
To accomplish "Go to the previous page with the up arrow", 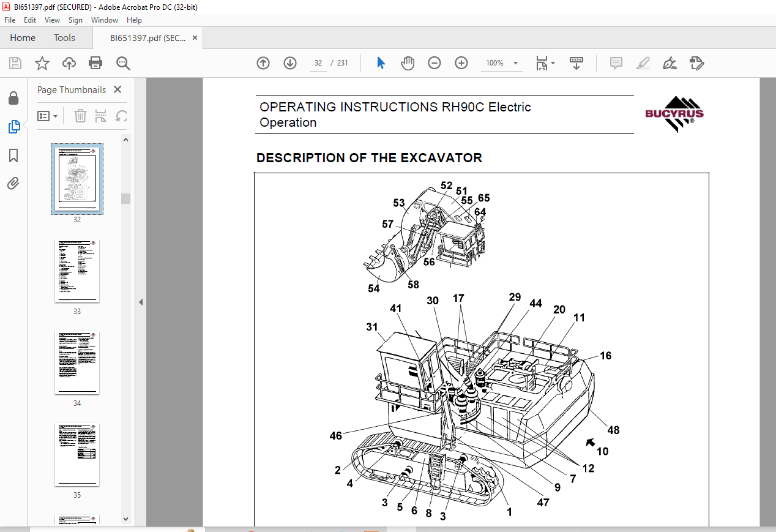I will point(263,63).
